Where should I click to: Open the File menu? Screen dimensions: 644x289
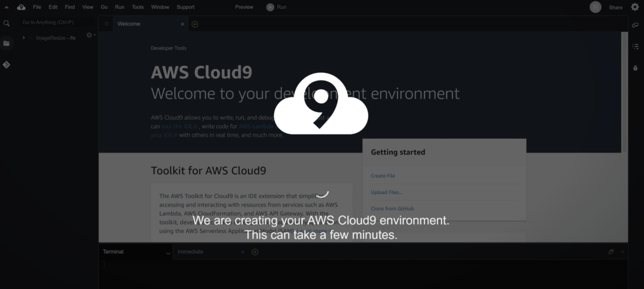[x=36, y=7]
